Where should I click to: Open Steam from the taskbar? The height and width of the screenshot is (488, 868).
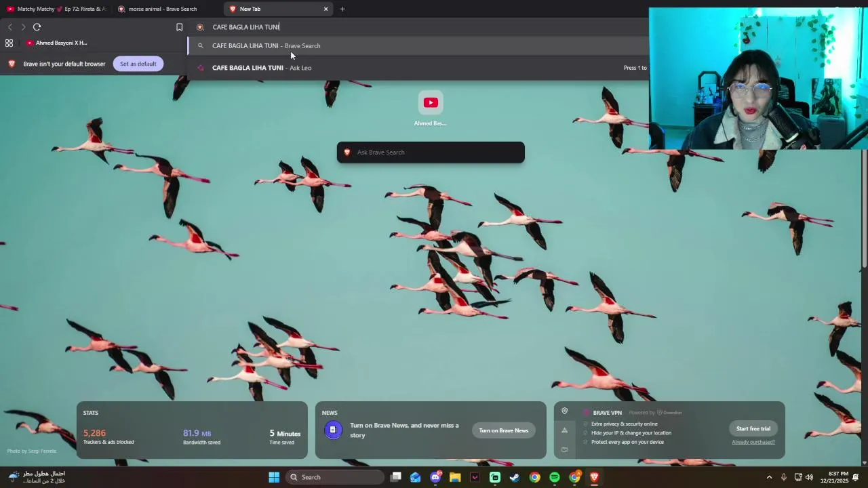click(x=515, y=477)
